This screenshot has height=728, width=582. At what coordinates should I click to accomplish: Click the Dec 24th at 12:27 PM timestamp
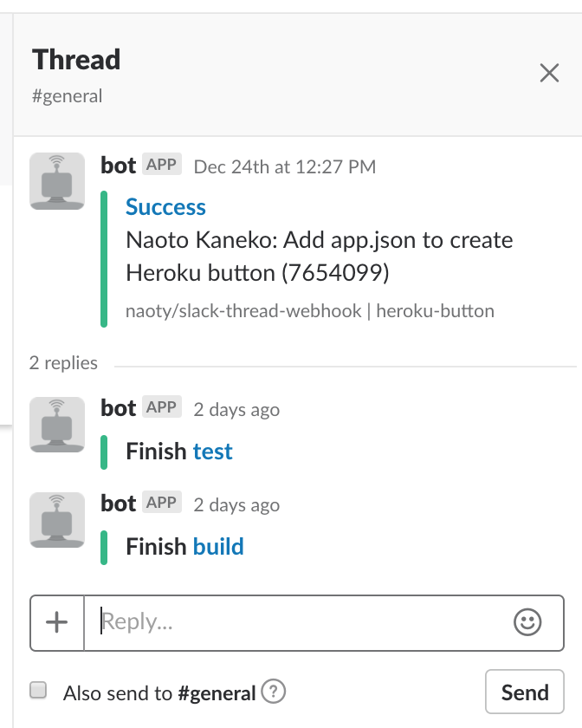click(x=284, y=166)
